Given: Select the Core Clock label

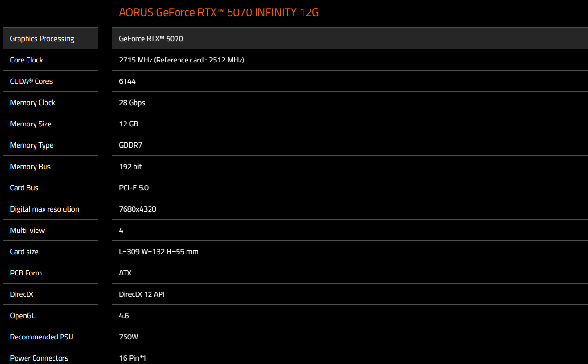Looking at the screenshot, I should click(x=27, y=60).
